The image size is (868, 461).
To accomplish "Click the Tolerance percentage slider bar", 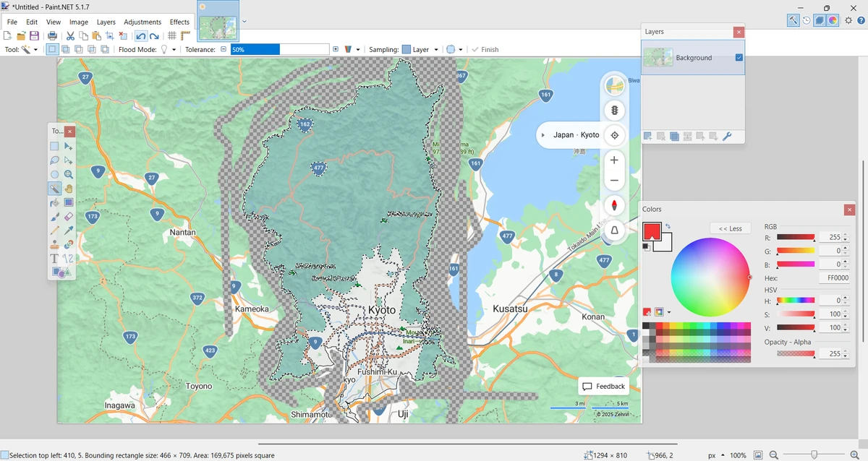I will click(x=279, y=50).
